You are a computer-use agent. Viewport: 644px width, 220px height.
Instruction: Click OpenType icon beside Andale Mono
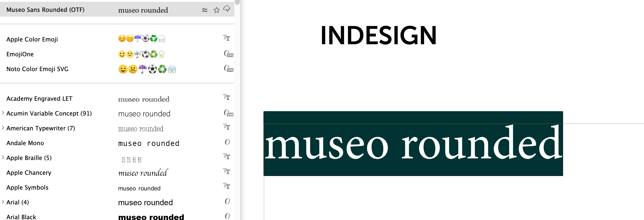[x=227, y=142]
